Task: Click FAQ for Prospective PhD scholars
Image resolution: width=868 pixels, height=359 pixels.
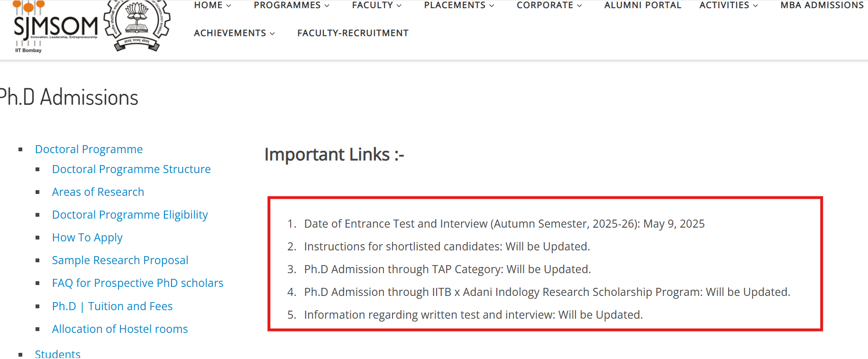Action: tap(137, 283)
